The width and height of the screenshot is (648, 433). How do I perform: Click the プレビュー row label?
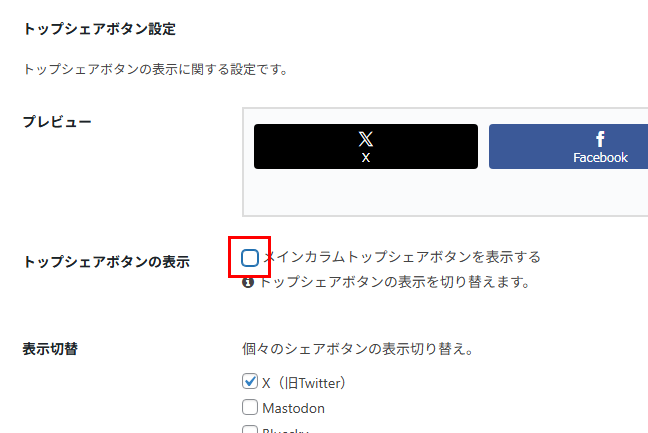pyautogui.click(x=57, y=122)
